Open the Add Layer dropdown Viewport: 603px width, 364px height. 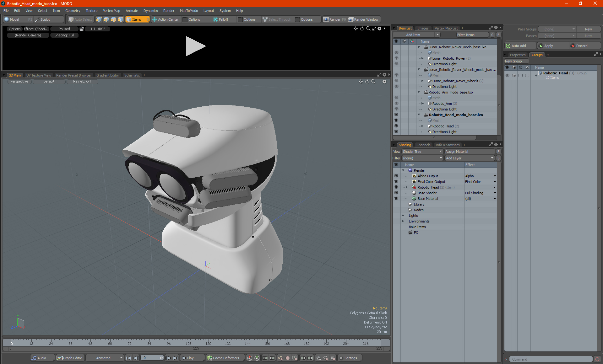point(470,158)
